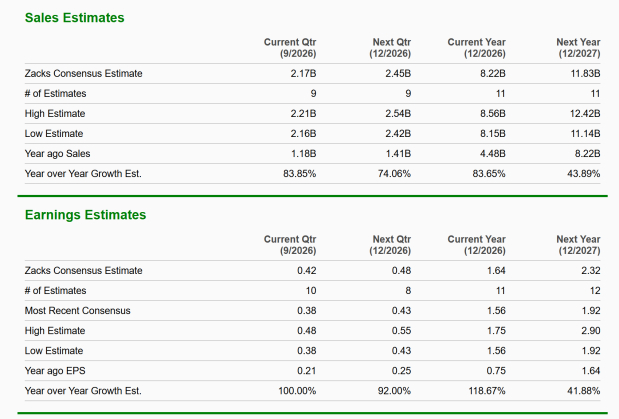The height and width of the screenshot is (419, 619).
Task: Click Sales growth estimate 83.85%
Action: (x=300, y=174)
